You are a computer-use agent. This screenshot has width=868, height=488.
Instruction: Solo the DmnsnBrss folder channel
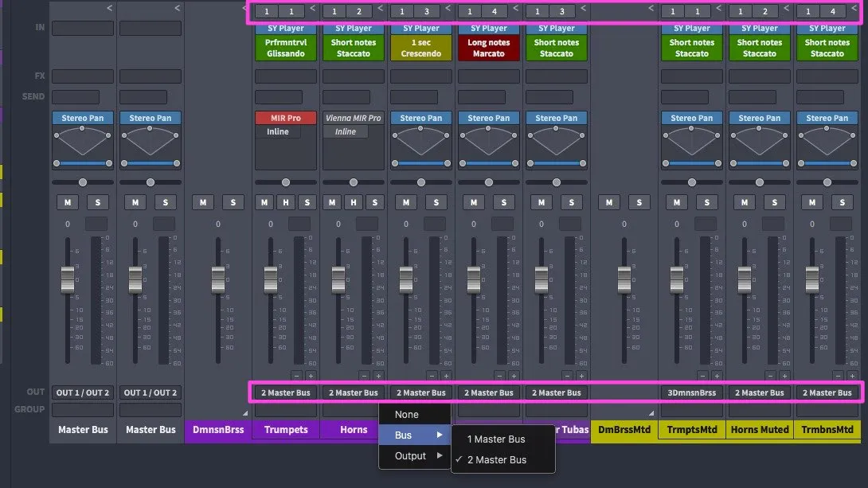(x=233, y=202)
